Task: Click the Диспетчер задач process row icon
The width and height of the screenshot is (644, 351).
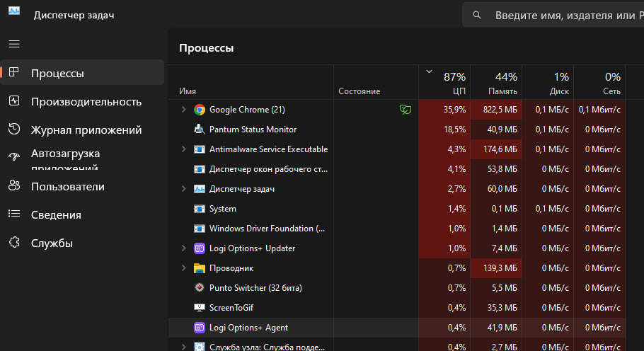Action: (x=199, y=189)
